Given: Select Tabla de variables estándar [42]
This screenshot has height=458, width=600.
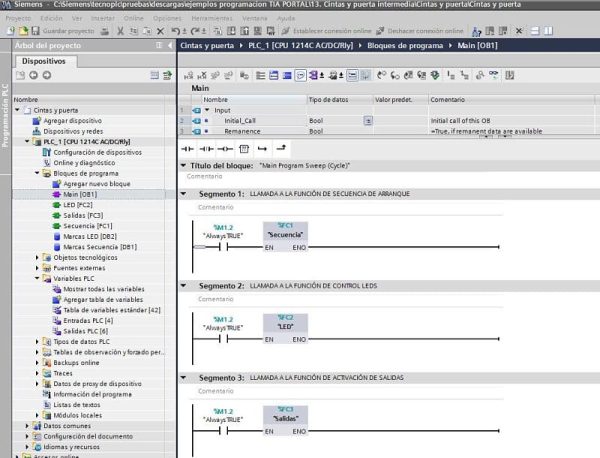Looking at the screenshot, I should click(111, 310).
